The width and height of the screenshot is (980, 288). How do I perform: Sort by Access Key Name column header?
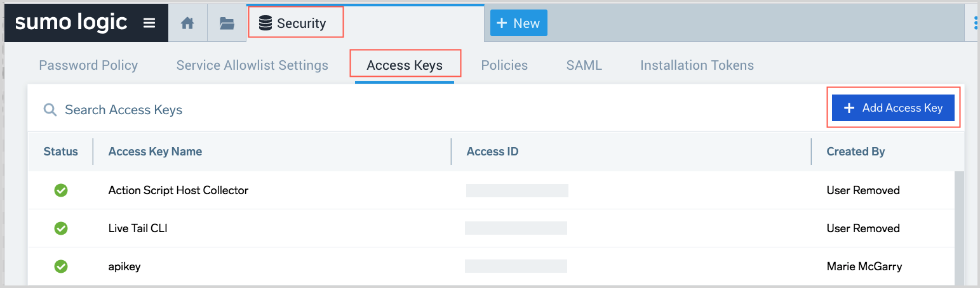click(155, 152)
